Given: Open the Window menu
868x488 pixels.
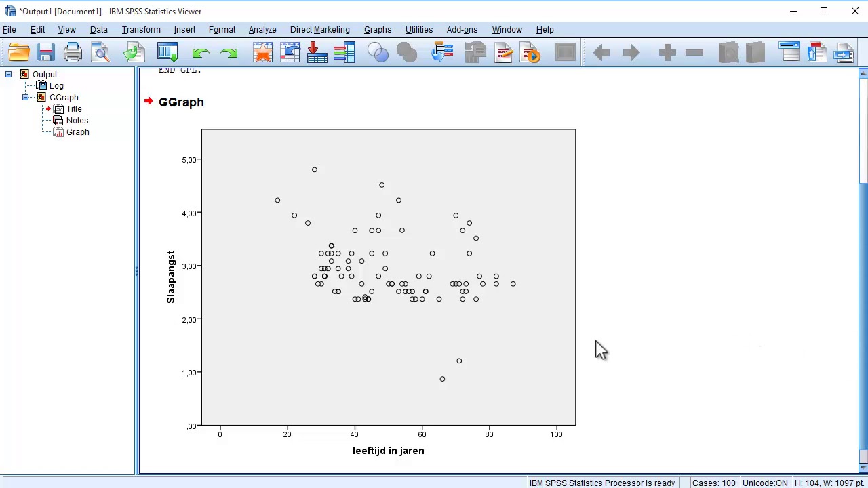Looking at the screenshot, I should pos(507,30).
